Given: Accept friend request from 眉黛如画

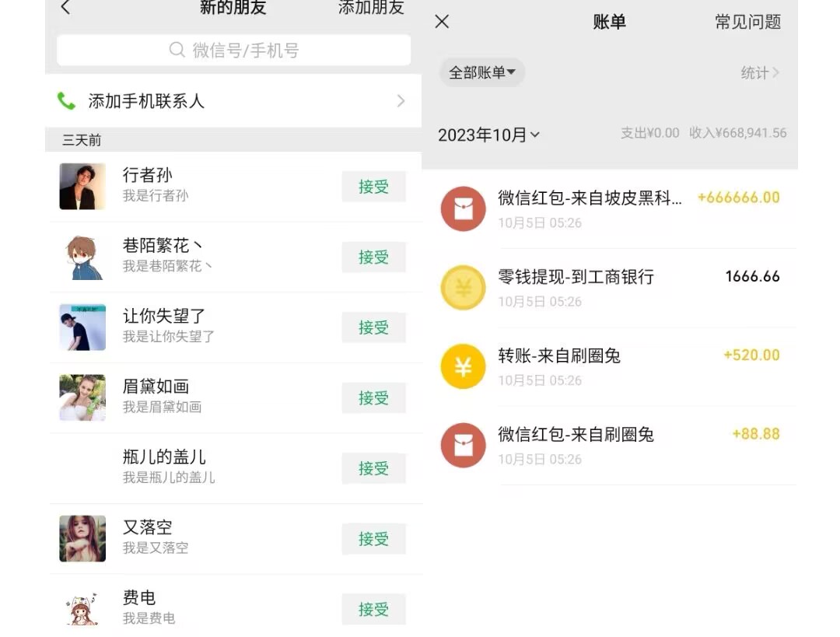Looking at the screenshot, I should click(x=373, y=397).
